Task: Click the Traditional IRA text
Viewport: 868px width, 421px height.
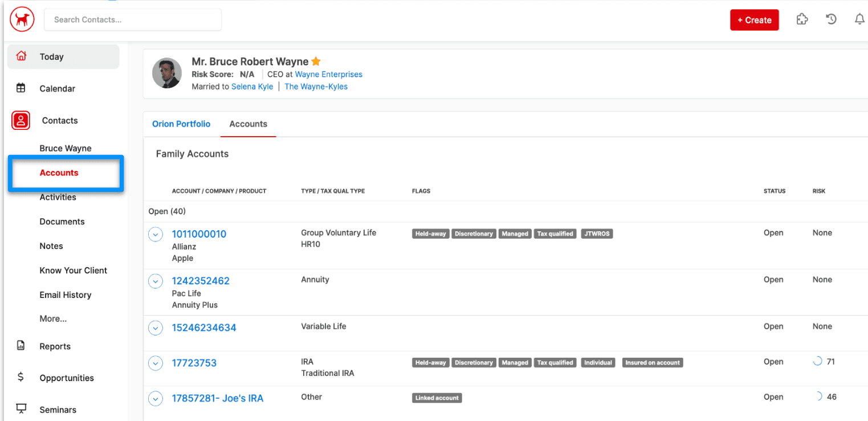Action: pyautogui.click(x=328, y=373)
